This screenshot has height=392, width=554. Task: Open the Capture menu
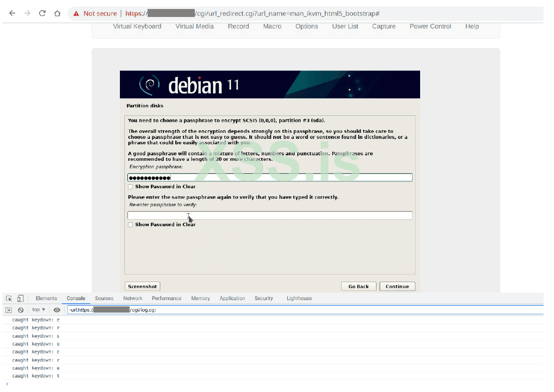(384, 26)
